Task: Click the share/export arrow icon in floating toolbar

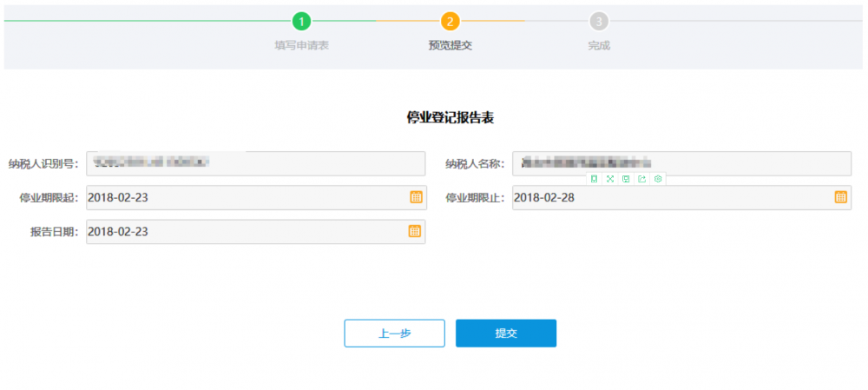Action: (x=642, y=179)
